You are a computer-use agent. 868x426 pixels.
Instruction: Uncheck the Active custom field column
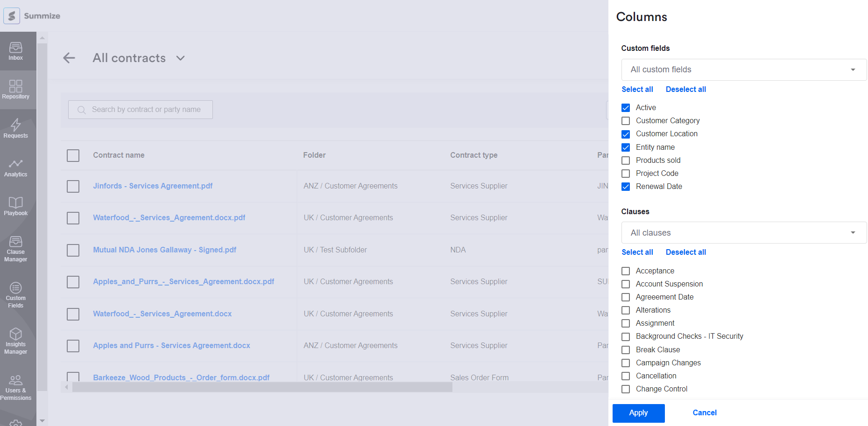(626, 107)
